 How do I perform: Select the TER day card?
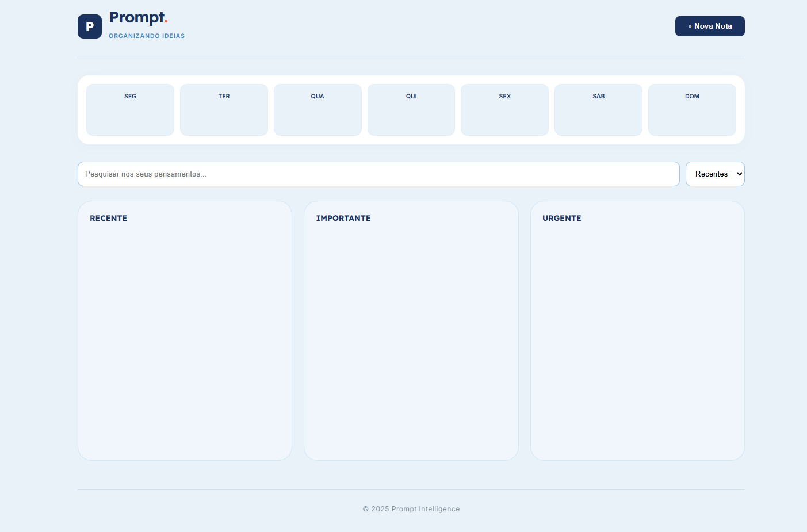[x=224, y=110]
